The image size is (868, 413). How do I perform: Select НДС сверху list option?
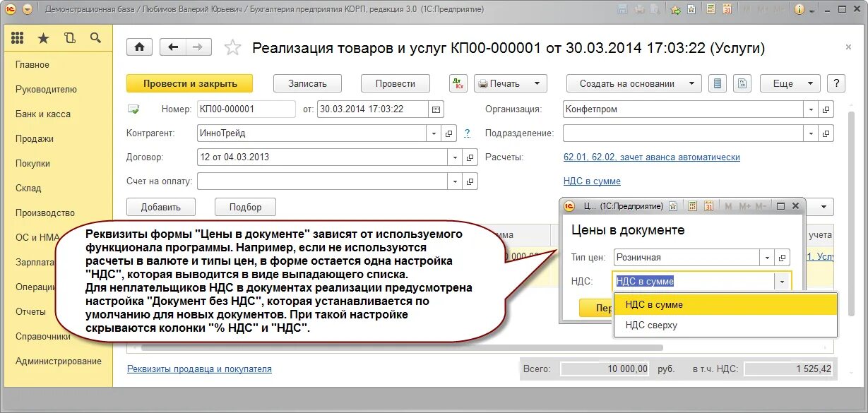tap(725, 325)
